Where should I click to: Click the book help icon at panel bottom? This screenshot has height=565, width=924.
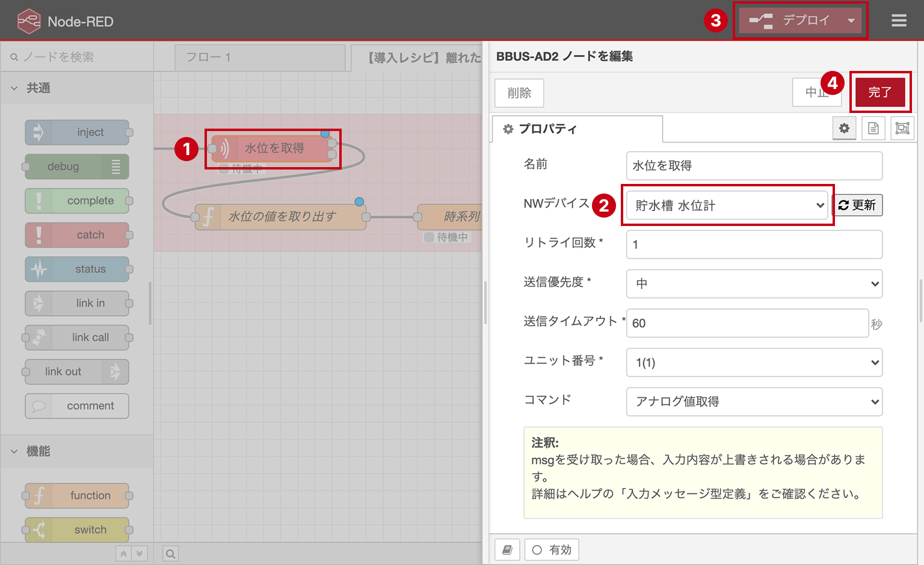tap(507, 549)
